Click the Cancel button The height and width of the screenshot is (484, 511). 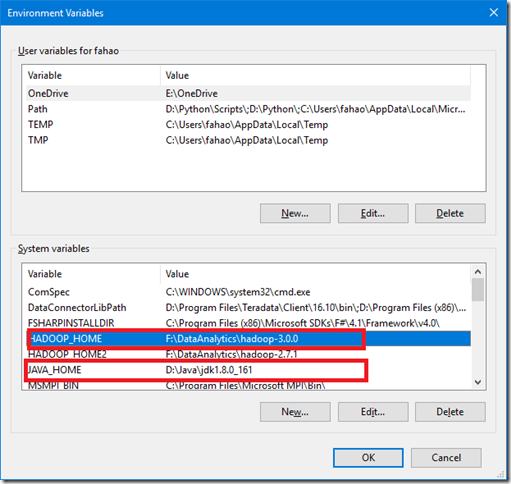tap(446, 458)
